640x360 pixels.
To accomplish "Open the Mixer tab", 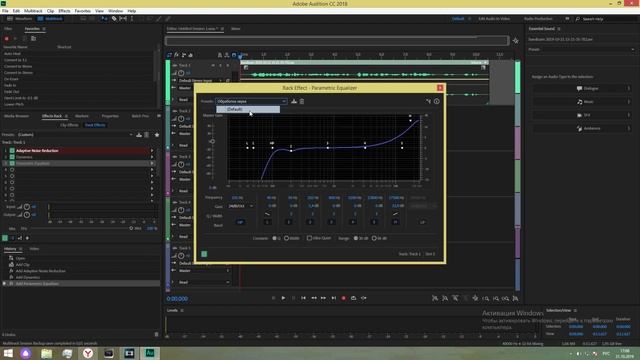I will pyautogui.click(x=236, y=29).
